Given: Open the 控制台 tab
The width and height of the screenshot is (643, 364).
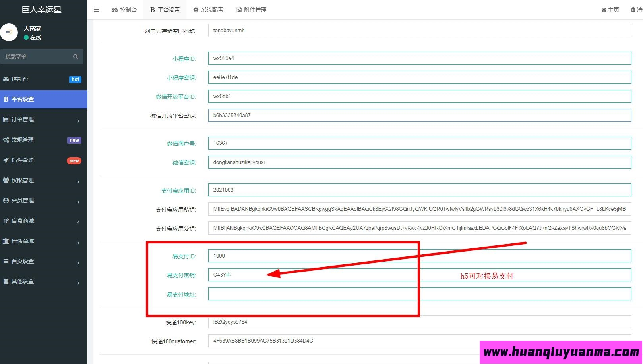Looking at the screenshot, I should [x=124, y=10].
